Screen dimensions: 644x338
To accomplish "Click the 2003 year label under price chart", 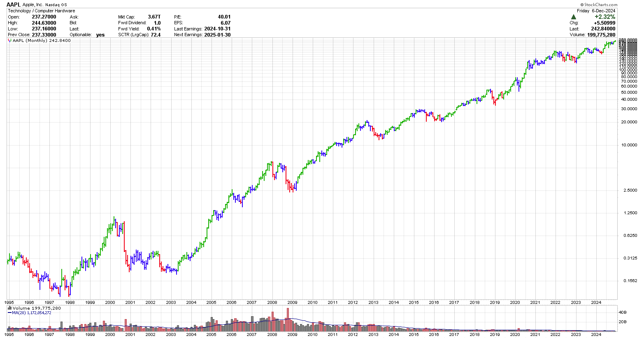I will coord(171,302).
